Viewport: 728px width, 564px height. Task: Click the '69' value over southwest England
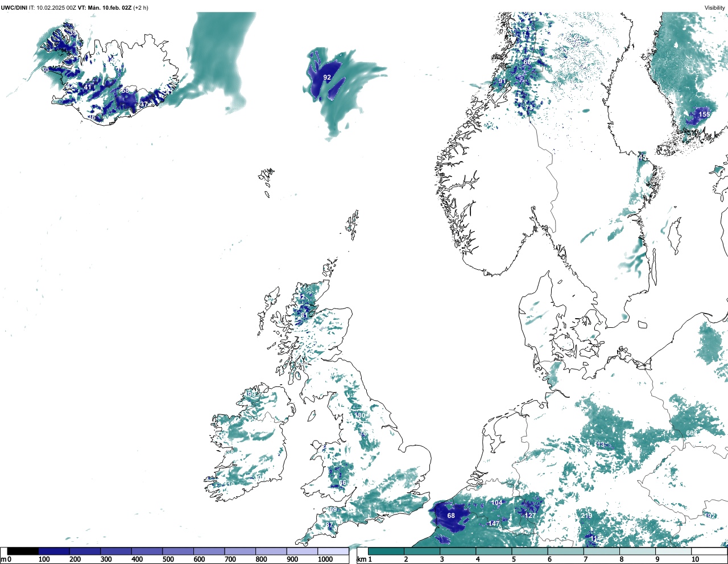(x=333, y=509)
